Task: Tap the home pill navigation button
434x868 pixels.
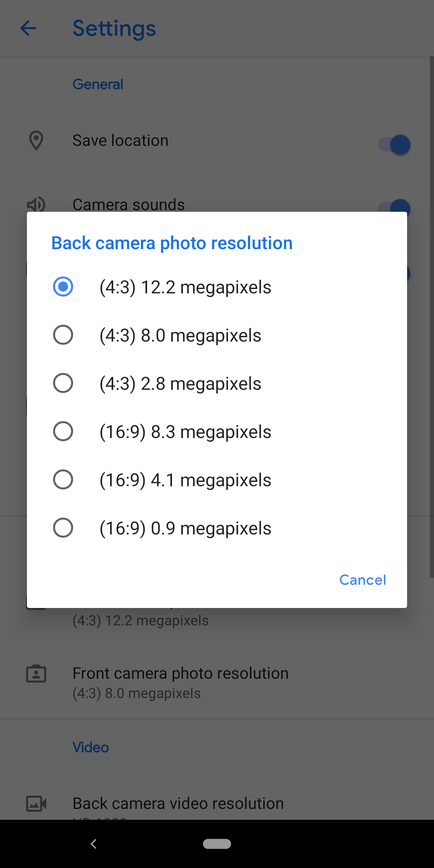Action: [x=217, y=844]
